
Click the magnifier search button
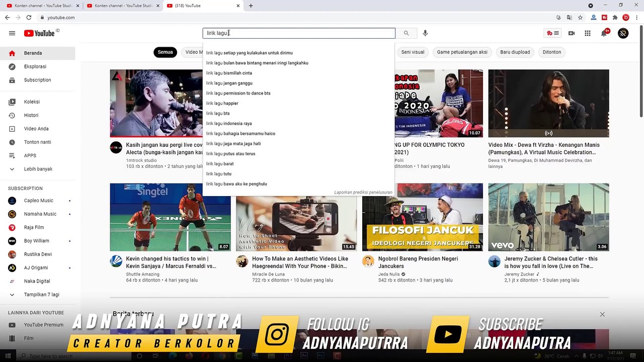click(406, 33)
